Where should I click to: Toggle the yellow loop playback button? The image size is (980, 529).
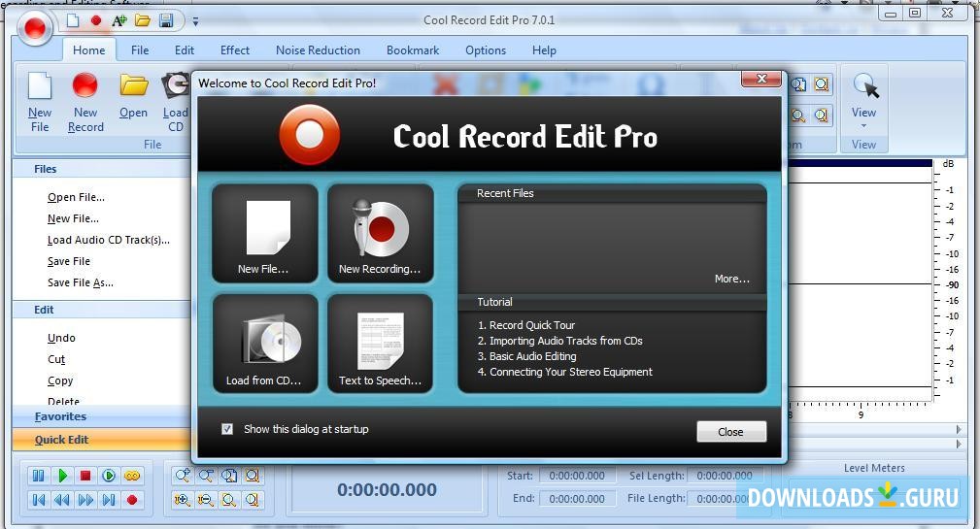pos(132,476)
